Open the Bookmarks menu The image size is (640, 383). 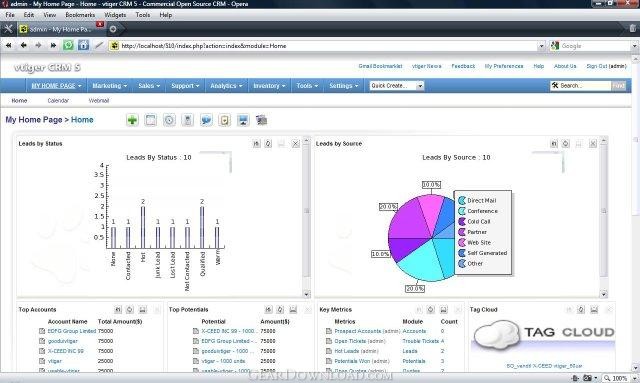tap(80, 15)
